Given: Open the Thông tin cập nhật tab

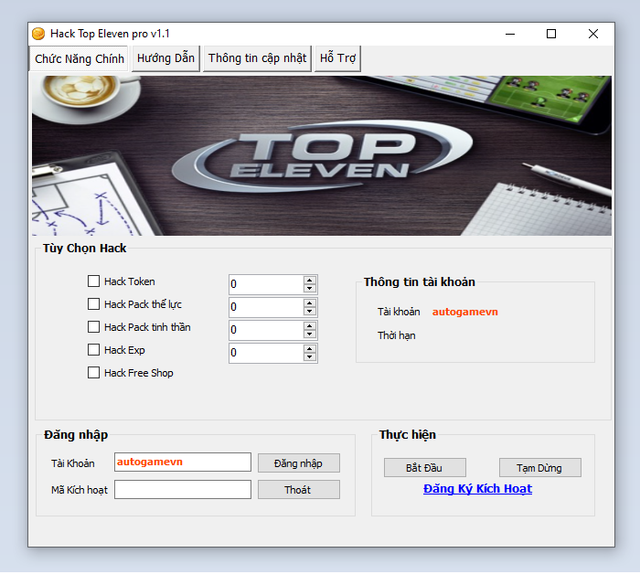Looking at the screenshot, I should pos(257,58).
